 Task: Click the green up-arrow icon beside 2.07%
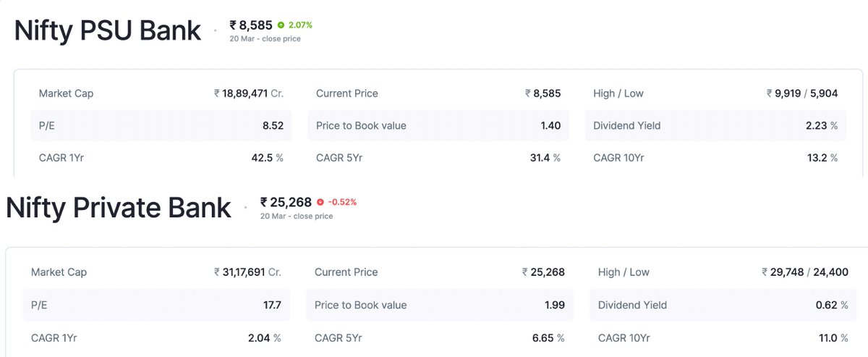click(281, 25)
